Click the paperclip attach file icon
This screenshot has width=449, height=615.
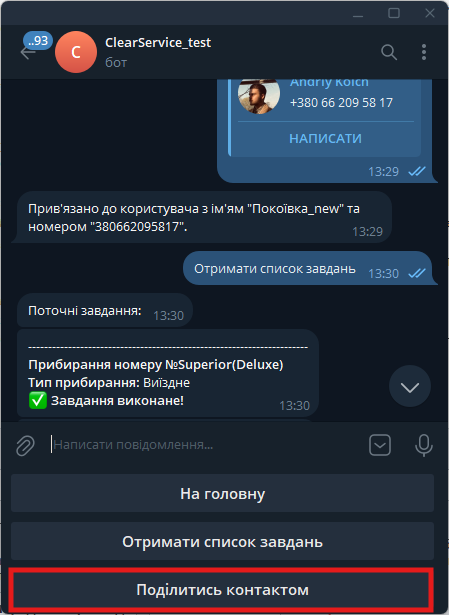[x=25, y=445]
